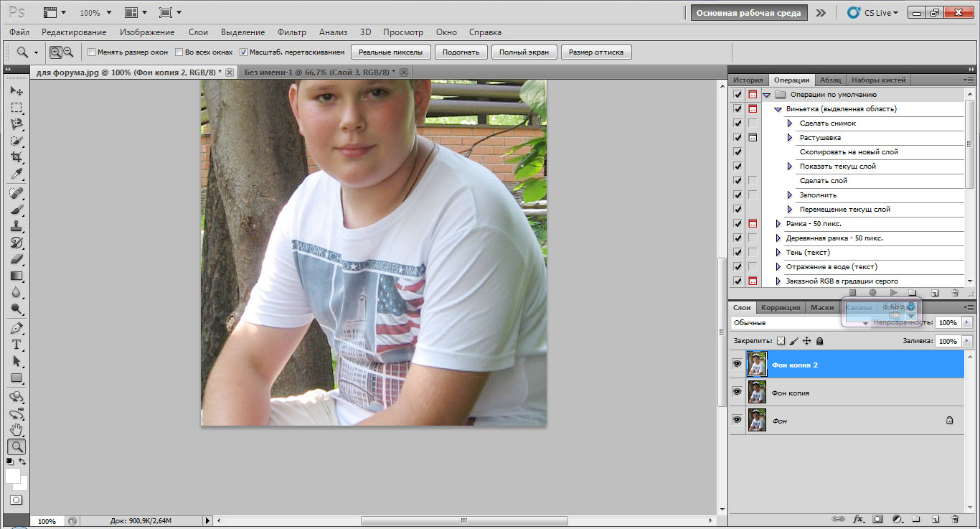Uncheck Масштаб. перетаскиванием option
Screen dimensions: 980x529
[x=244, y=52]
